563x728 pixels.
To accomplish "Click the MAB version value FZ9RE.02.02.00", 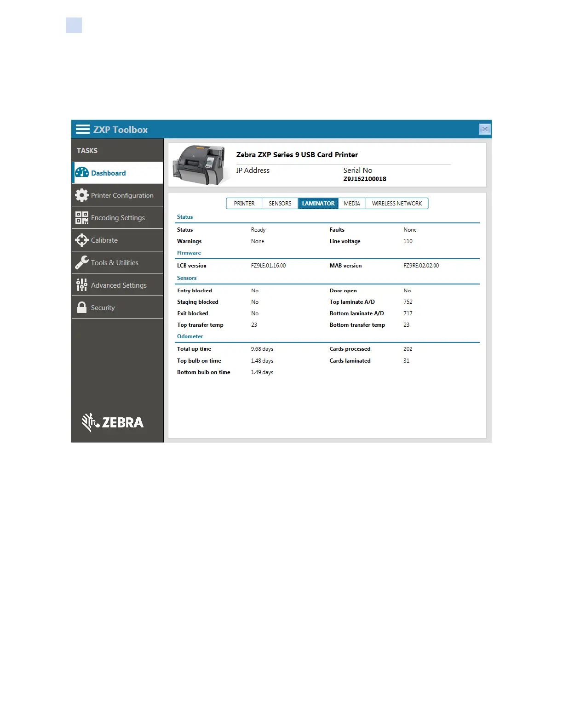I will pyautogui.click(x=421, y=266).
